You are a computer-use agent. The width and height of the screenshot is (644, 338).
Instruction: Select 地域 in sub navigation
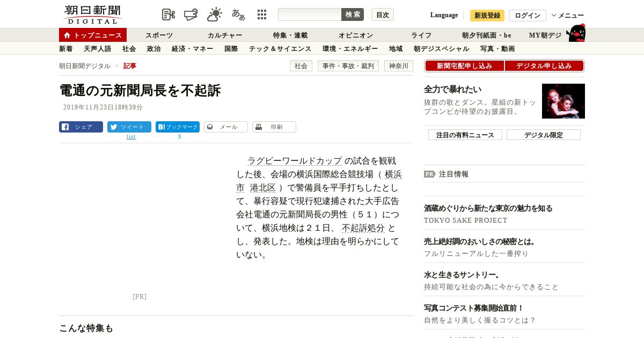396,49
